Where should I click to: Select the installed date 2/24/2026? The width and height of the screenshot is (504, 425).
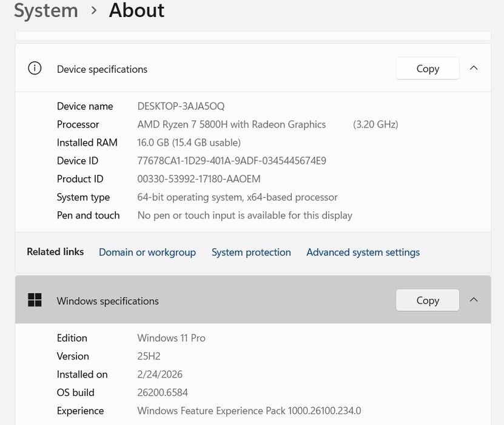click(x=160, y=374)
